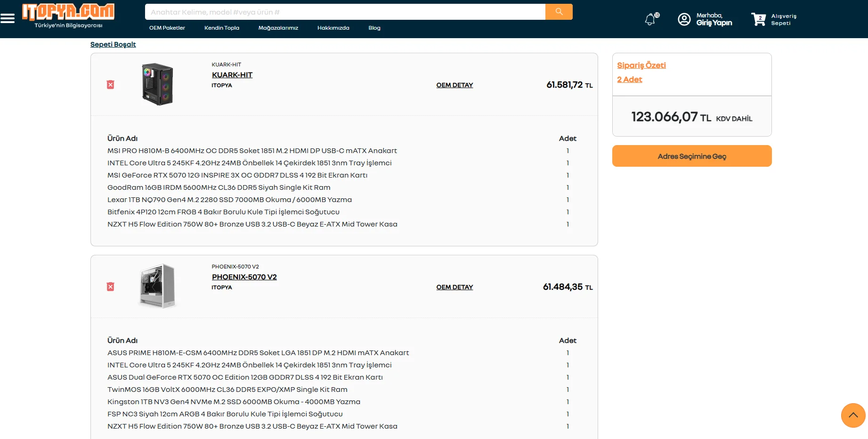Image resolution: width=868 pixels, height=439 pixels.
Task: Click the Adres Seçimine Geç button
Action: point(692,156)
